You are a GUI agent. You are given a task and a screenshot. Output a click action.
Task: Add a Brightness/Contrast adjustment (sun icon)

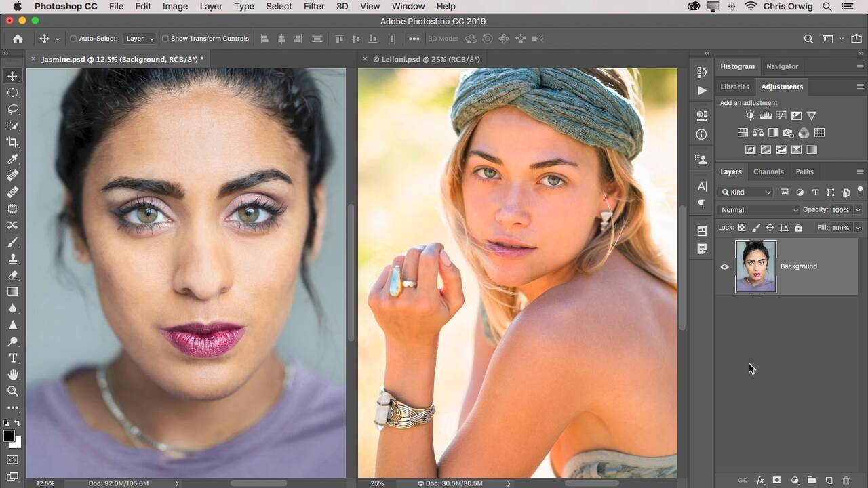749,116
